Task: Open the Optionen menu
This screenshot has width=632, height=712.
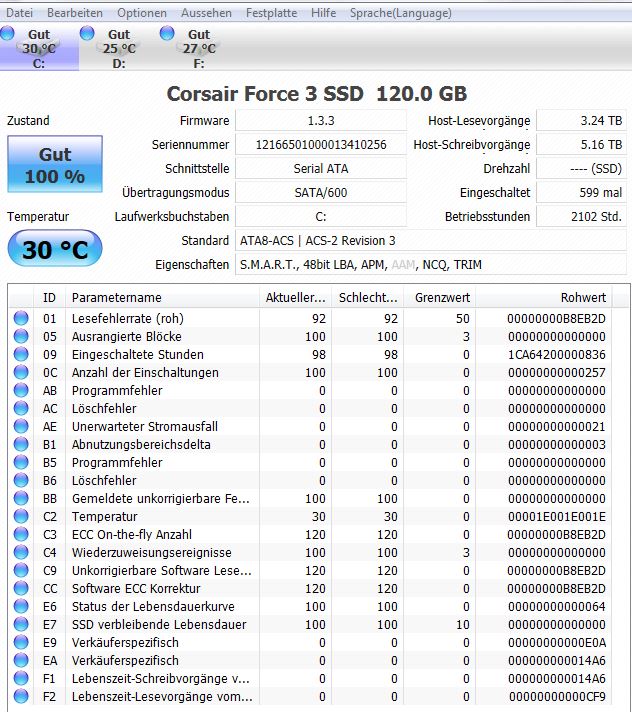Action: 142,13
